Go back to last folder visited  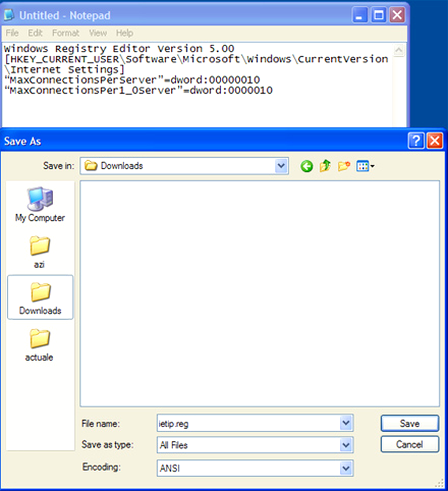(306, 166)
